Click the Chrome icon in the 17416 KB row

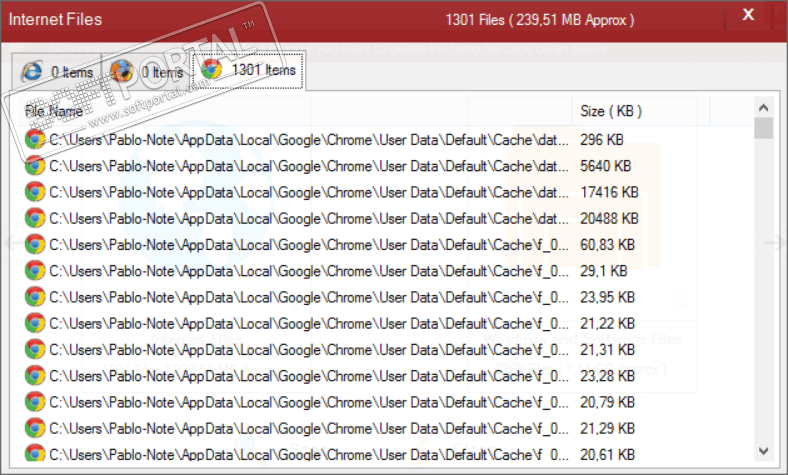pos(35,192)
